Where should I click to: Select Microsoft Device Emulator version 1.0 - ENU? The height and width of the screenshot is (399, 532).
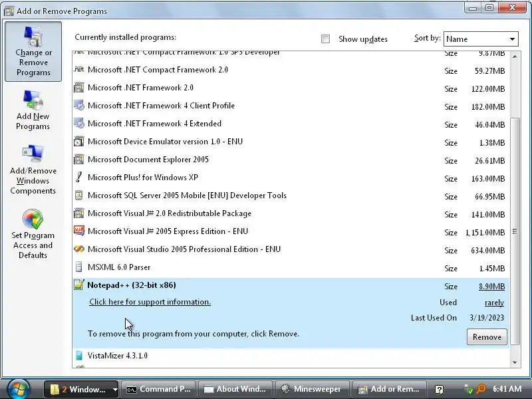pyautogui.click(x=291, y=142)
